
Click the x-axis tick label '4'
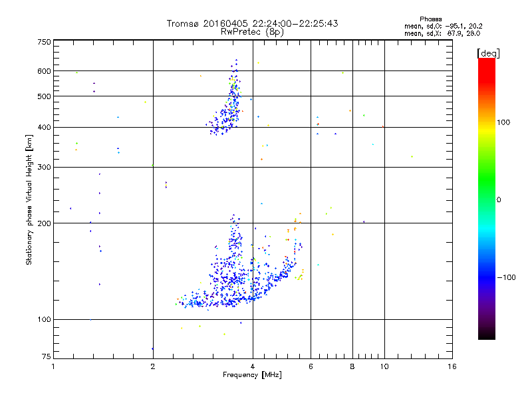[253, 366]
